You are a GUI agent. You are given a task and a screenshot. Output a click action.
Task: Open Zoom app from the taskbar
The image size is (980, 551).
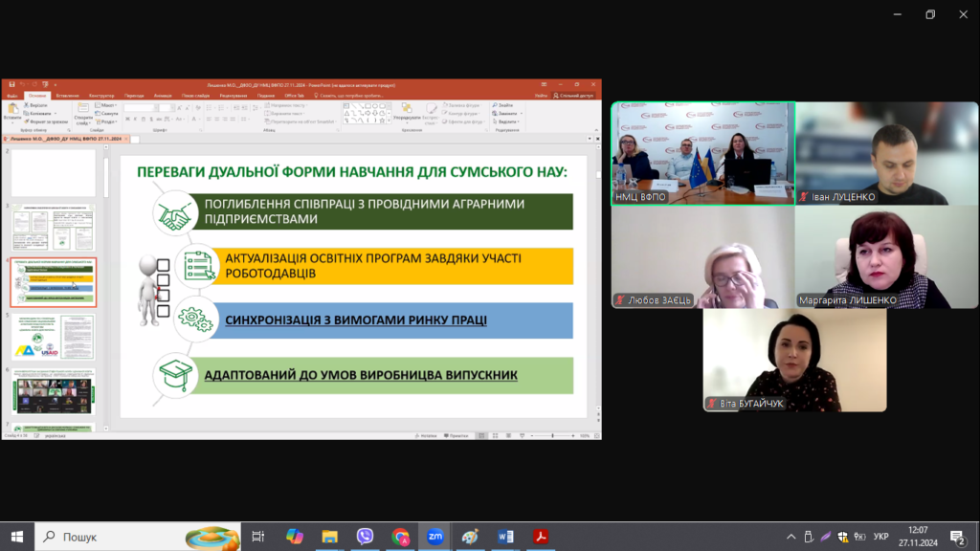434,537
